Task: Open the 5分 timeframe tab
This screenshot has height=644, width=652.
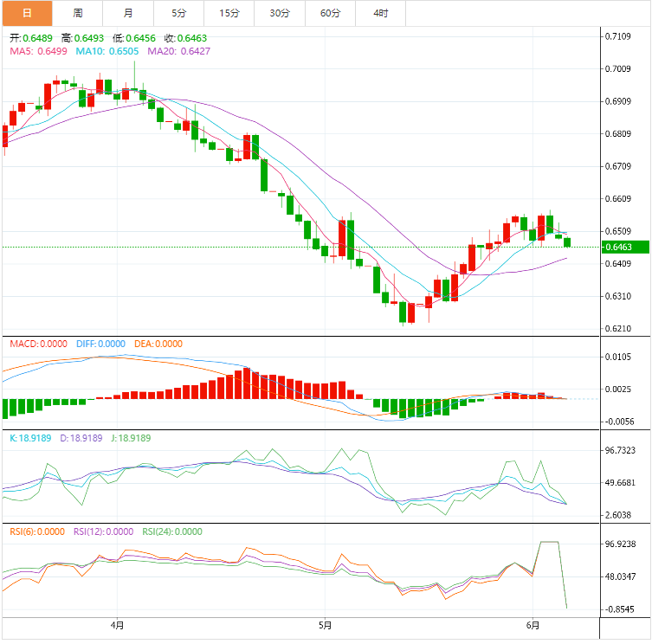Action: [178, 13]
